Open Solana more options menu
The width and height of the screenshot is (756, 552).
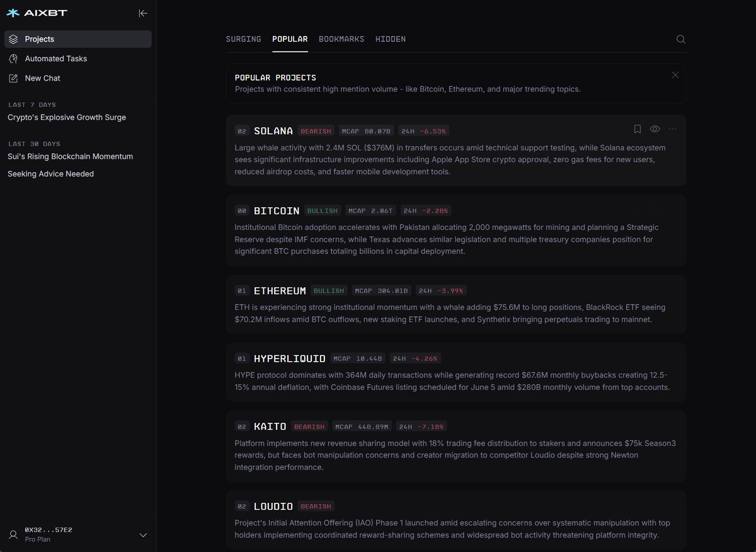pyautogui.click(x=672, y=129)
